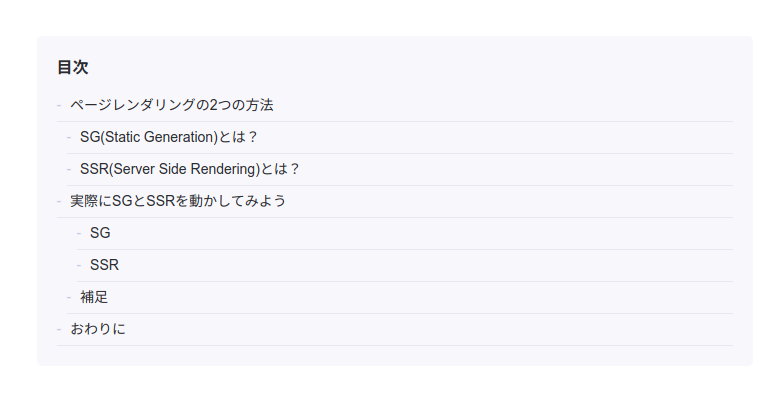
Task: Click dash marker beside SSR(Server Side Rendering)とは？
Action: click(70, 169)
